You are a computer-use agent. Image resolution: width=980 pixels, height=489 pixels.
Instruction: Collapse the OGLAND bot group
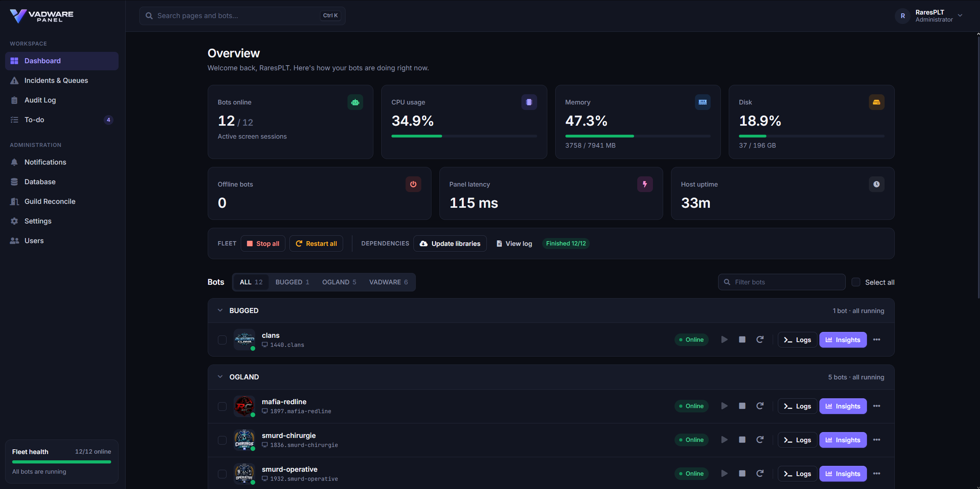pos(220,377)
